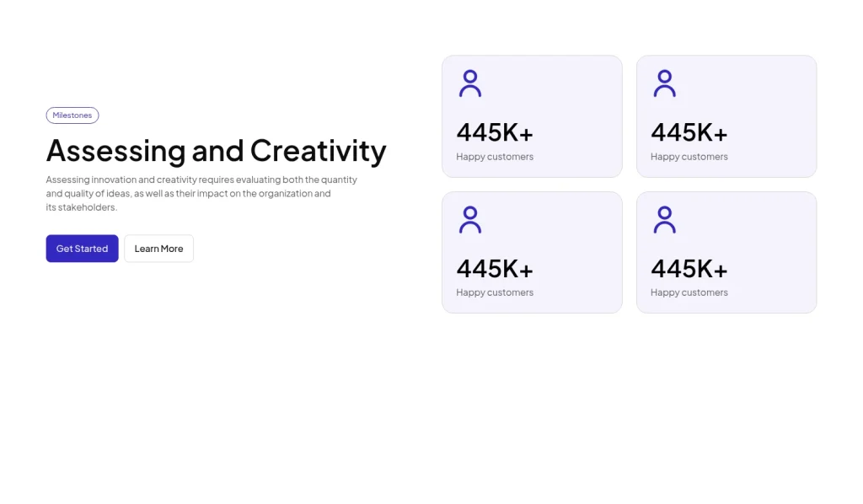Screen dimensions: 863x504
Task: Click the user icon in the bottom-right stat card
Action: point(664,219)
